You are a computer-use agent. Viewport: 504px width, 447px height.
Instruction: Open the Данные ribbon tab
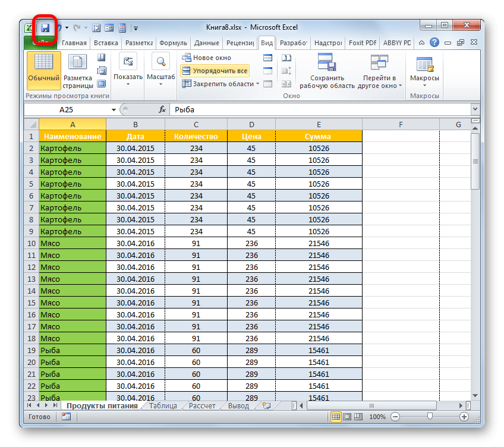pos(207,43)
